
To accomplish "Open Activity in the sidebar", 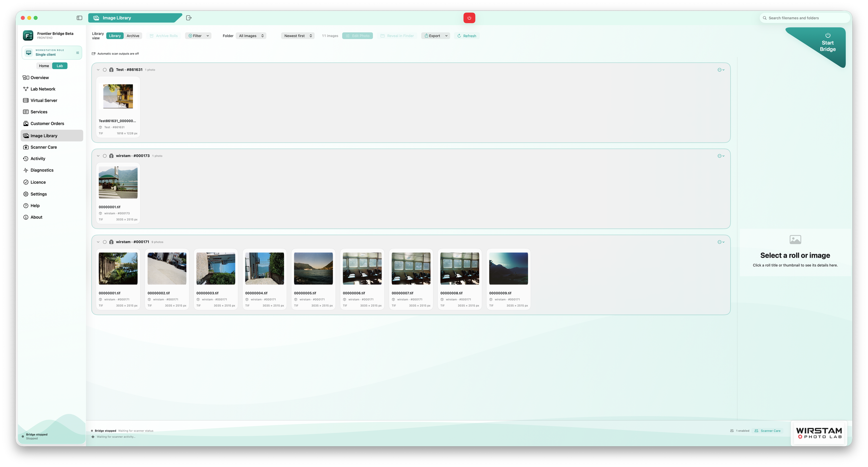I will [52, 159].
